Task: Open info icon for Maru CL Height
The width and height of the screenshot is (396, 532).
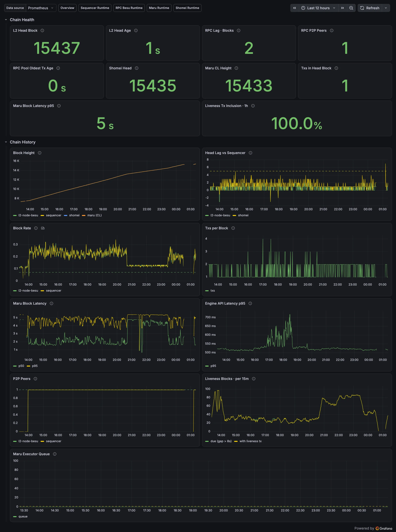Action: coord(236,68)
